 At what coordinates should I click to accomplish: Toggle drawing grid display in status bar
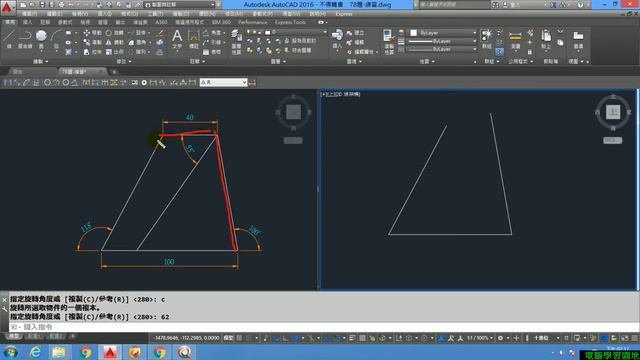[x=240, y=338]
